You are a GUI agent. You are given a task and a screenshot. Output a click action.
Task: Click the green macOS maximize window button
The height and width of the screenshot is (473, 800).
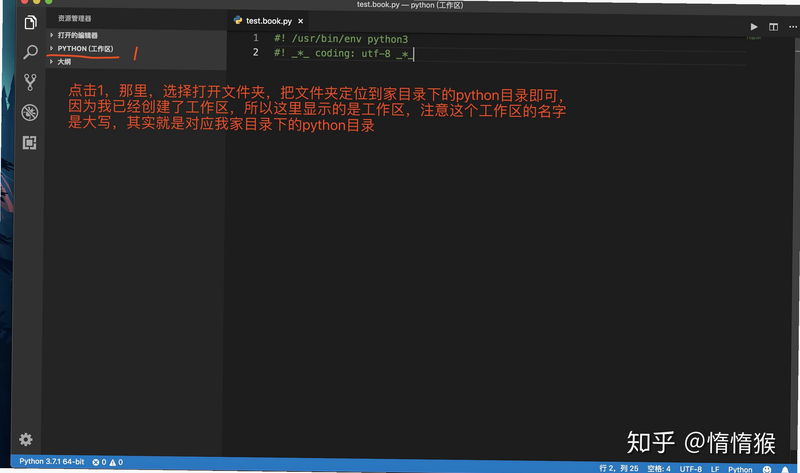click(48, 2)
